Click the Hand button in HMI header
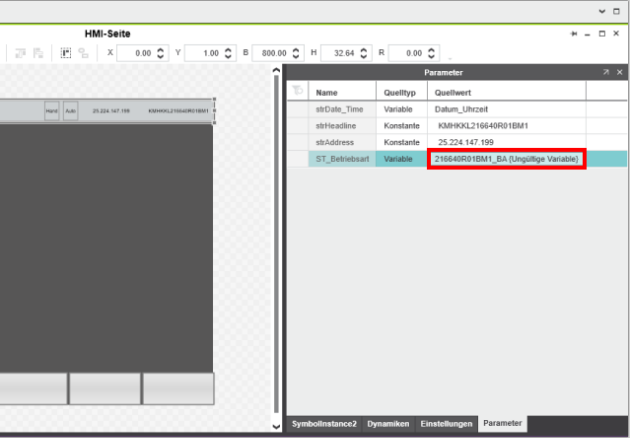 [x=51, y=111]
